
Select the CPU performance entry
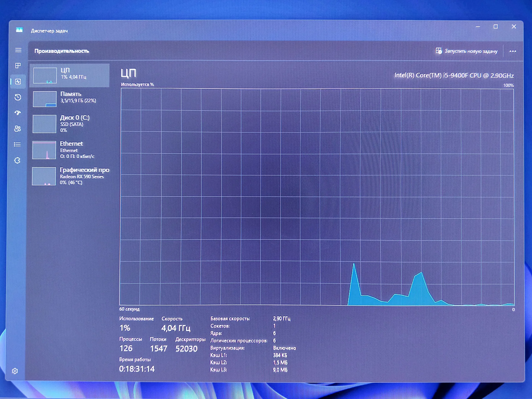click(70, 75)
